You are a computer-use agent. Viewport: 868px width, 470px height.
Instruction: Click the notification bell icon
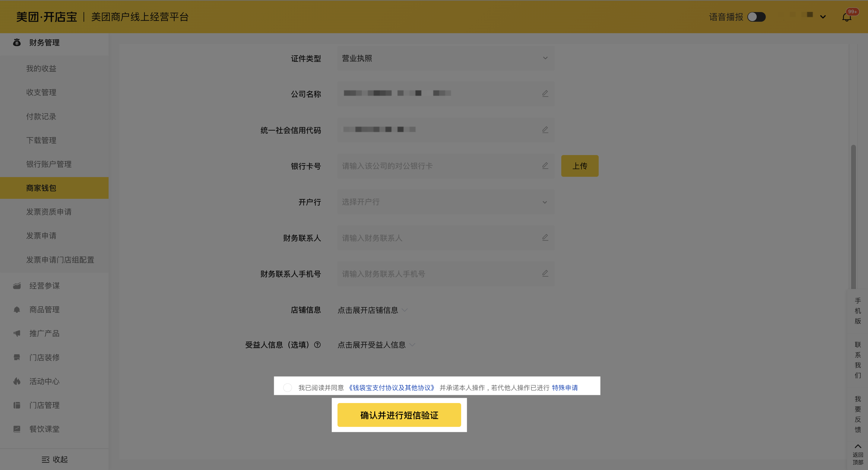pos(846,17)
